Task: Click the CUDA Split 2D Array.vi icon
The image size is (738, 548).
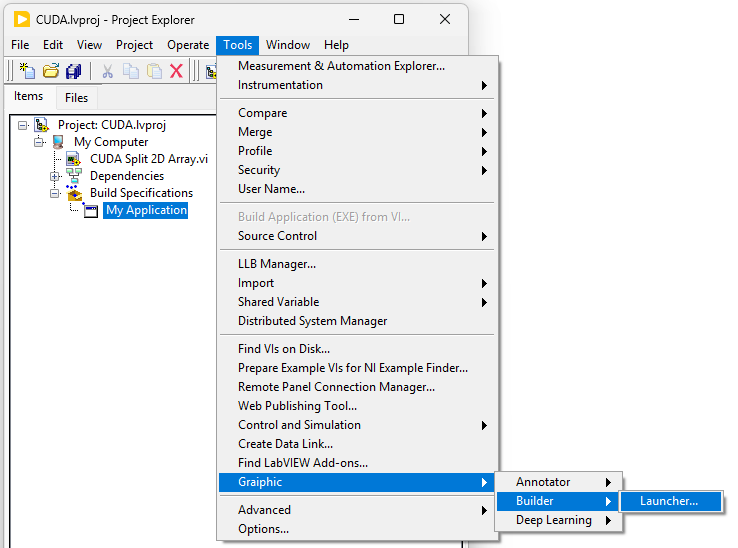Action: point(74,159)
